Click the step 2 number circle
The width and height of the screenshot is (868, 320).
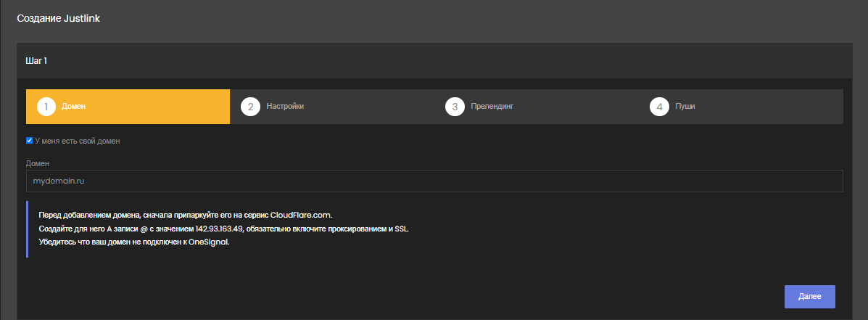(x=250, y=107)
